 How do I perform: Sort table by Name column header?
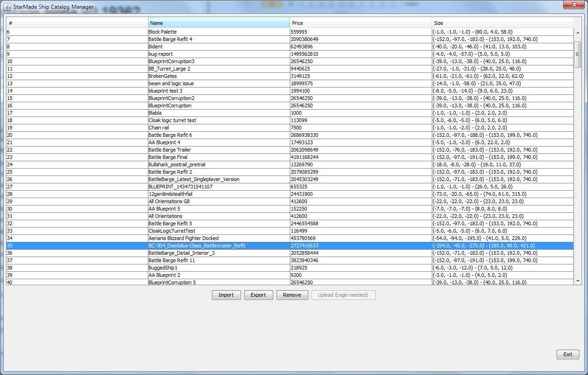pyautogui.click(x=219, y=23)
